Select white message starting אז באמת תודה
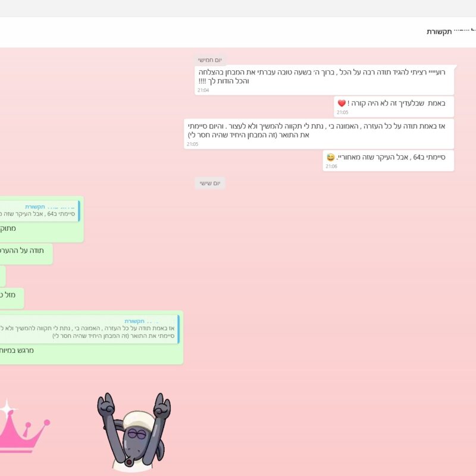 pyautogui.click(x=318, y=130)
